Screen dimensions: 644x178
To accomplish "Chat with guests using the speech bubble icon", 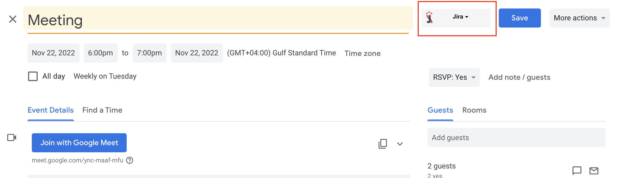I will tap(577, 171).
